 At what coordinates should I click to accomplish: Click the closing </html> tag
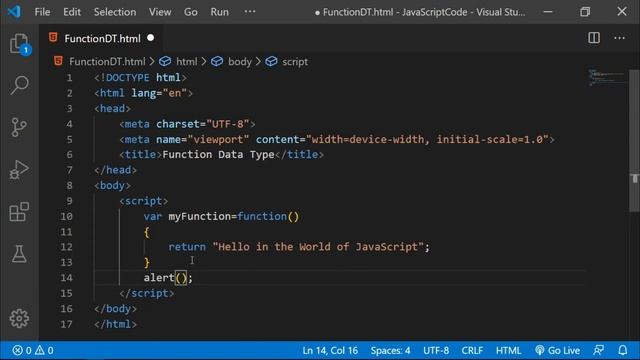pos(116,324)
